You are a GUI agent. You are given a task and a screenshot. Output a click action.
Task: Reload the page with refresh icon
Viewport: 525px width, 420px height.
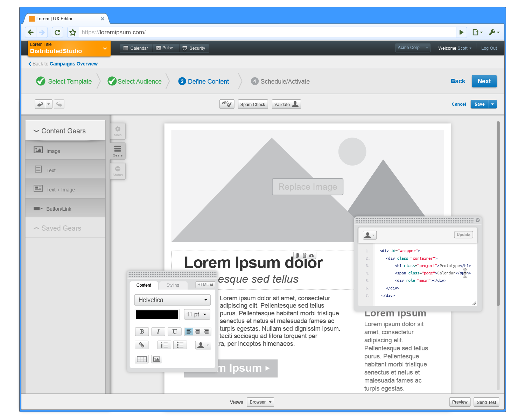tap(57, 33)
